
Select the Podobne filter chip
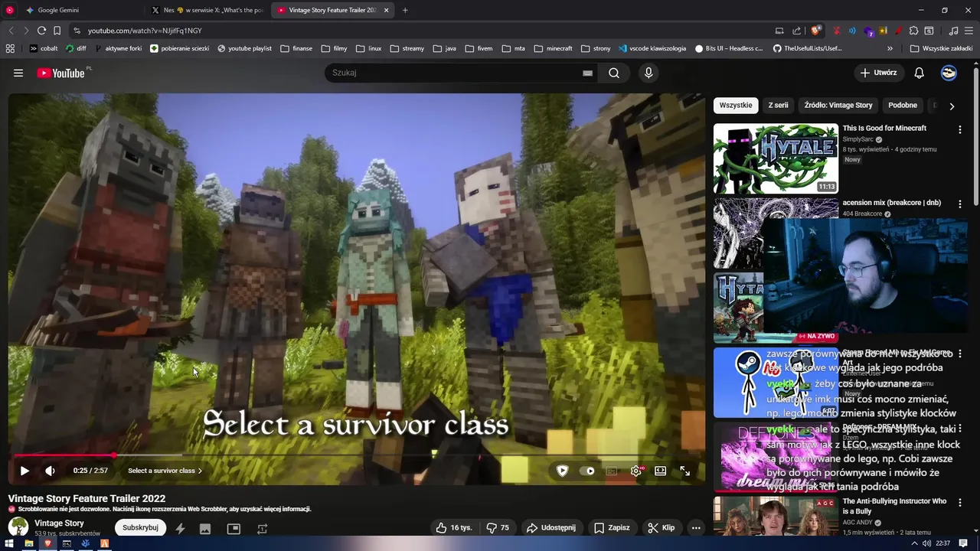[903, 105]
